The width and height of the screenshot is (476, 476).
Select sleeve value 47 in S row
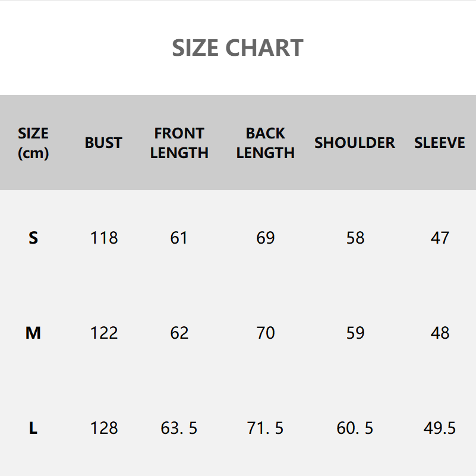[x=440, y=238]
